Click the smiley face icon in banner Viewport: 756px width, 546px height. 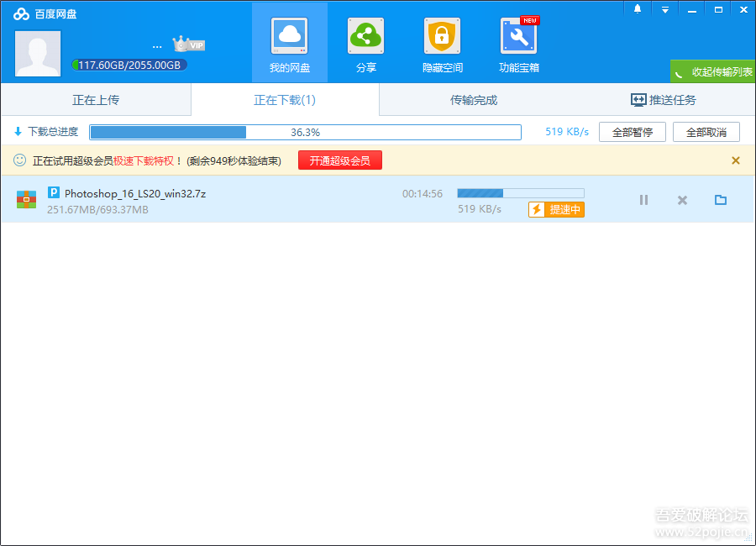click(x=20, y=160)
